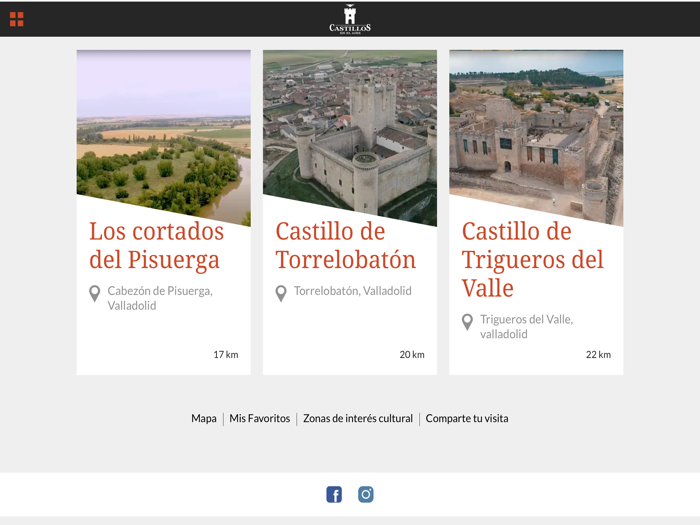This screenshot has height=525, width=700.
Task: Select the '17 km' distance text
Action: click(226, 354)
